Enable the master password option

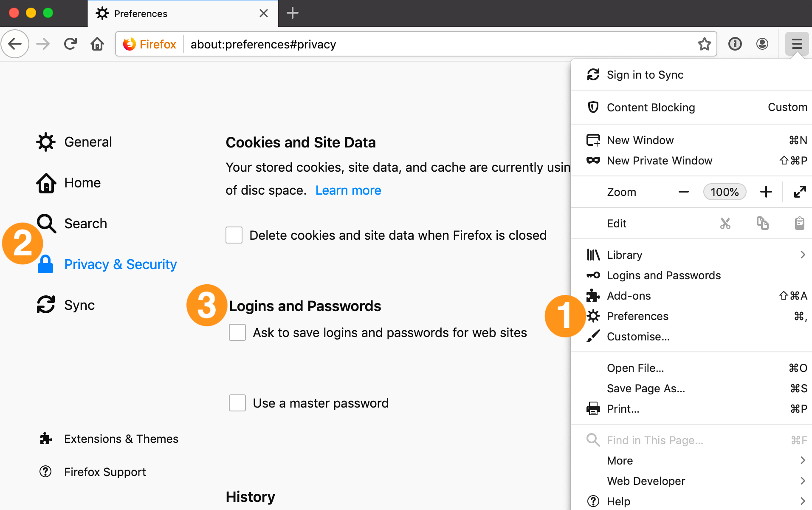pos(237,403)
